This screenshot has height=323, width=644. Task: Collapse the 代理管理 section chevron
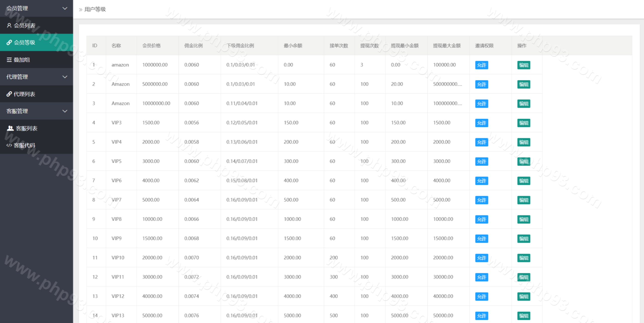click(x=65, y=77)
